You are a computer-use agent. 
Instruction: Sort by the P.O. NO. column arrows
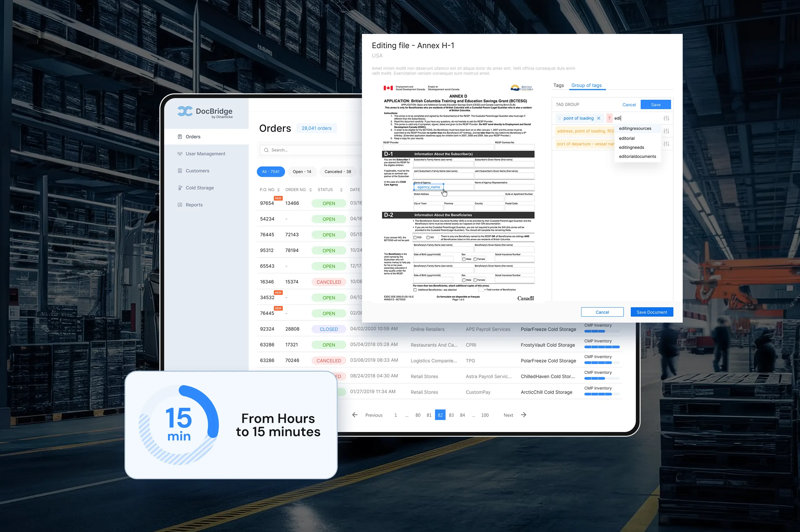[x=278, y=190]
